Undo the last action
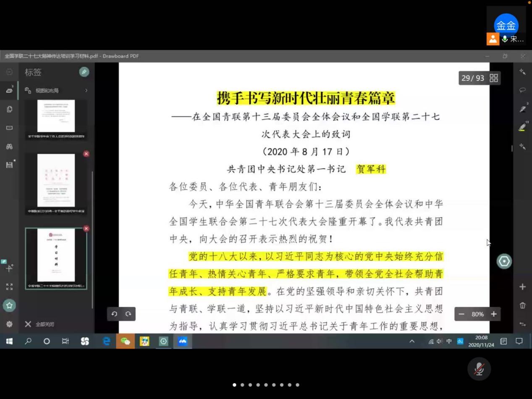The width and height of the screenshot is (532, 399). click(x=114, y=314)
